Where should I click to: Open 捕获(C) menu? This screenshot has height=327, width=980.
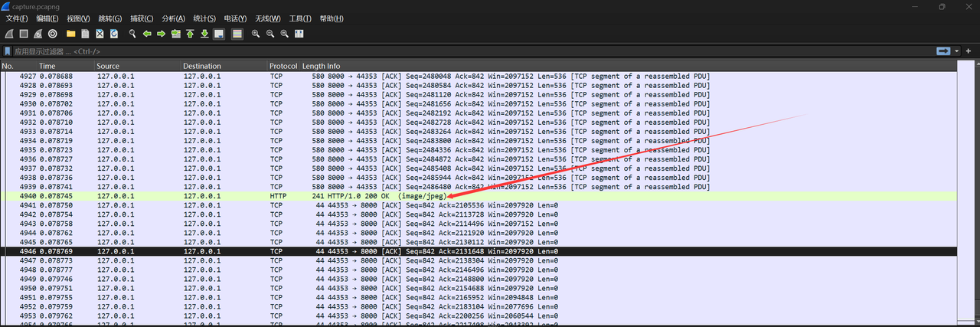142,18
